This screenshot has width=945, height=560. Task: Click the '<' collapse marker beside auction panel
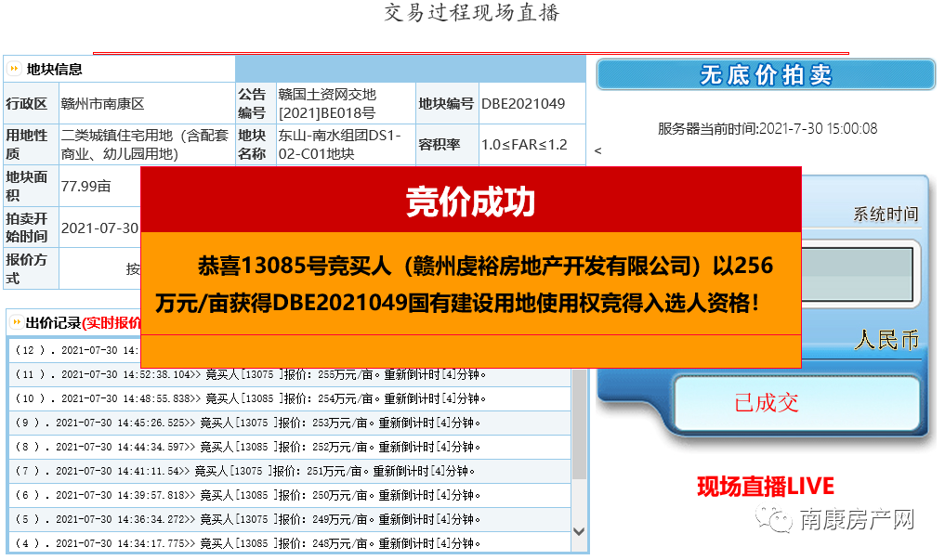[x=596, y=149]
